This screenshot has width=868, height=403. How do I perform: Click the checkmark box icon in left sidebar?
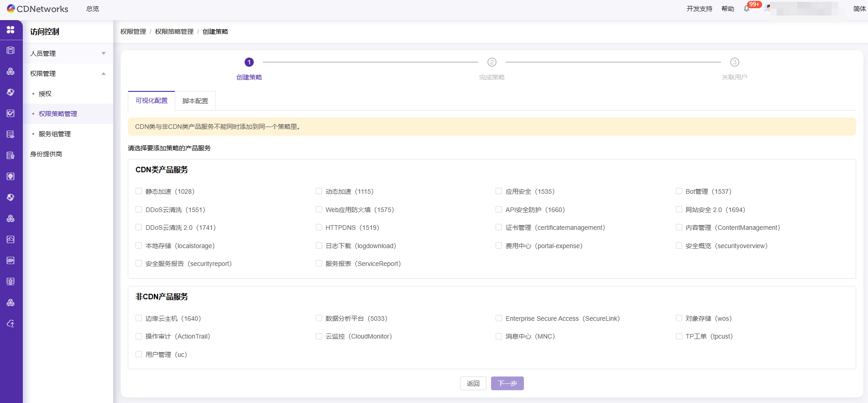[10, 113]
